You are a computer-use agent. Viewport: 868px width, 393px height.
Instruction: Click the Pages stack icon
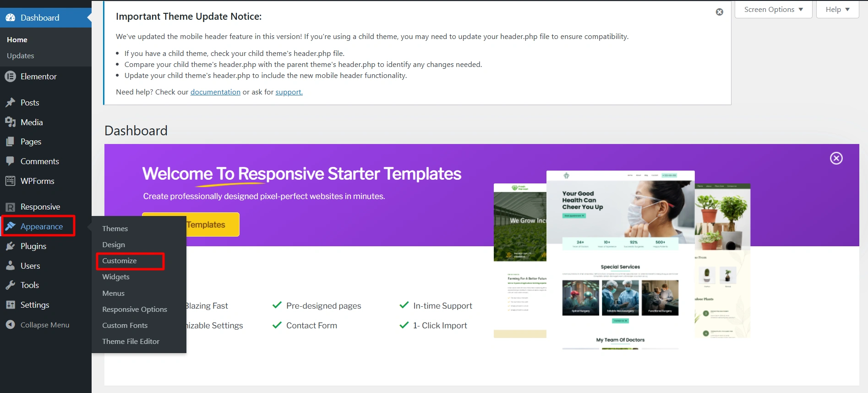[10, 142]
